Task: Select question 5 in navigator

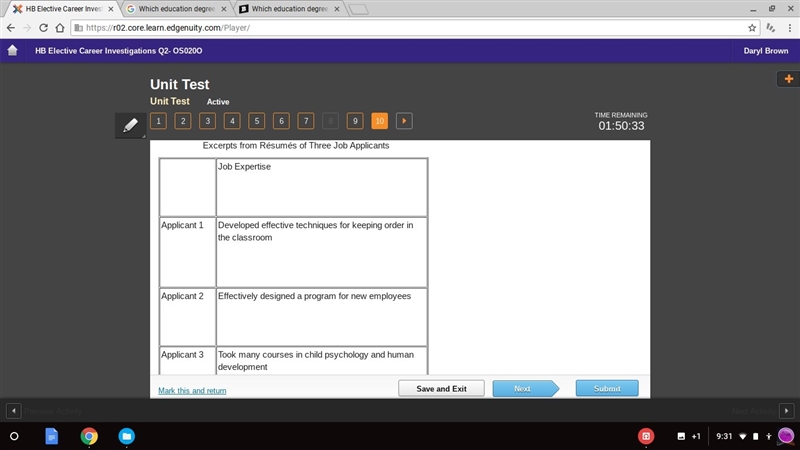Action: 257,121
